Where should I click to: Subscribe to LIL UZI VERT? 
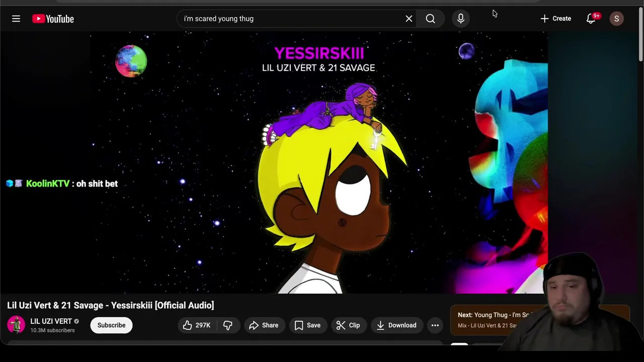tap(111, 325)
